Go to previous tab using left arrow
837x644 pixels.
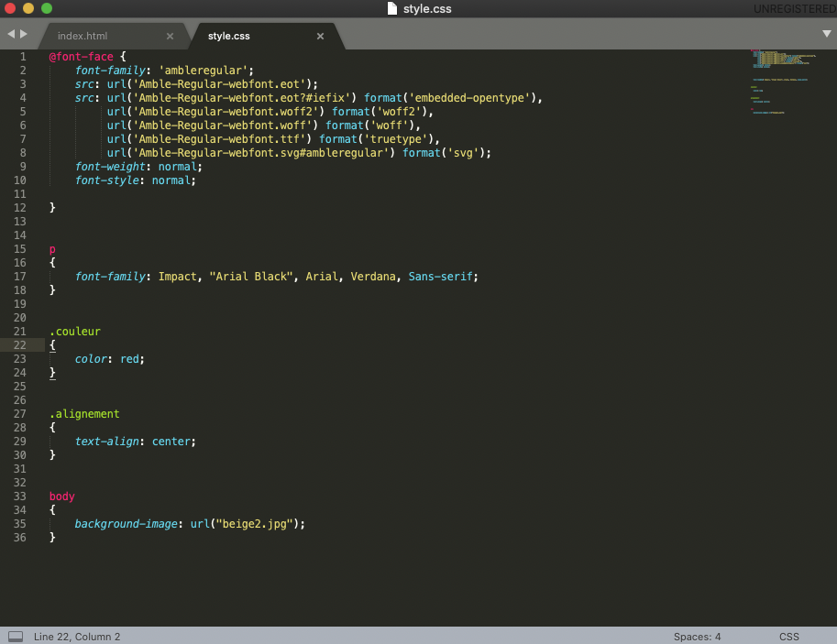tap(11, 34)
